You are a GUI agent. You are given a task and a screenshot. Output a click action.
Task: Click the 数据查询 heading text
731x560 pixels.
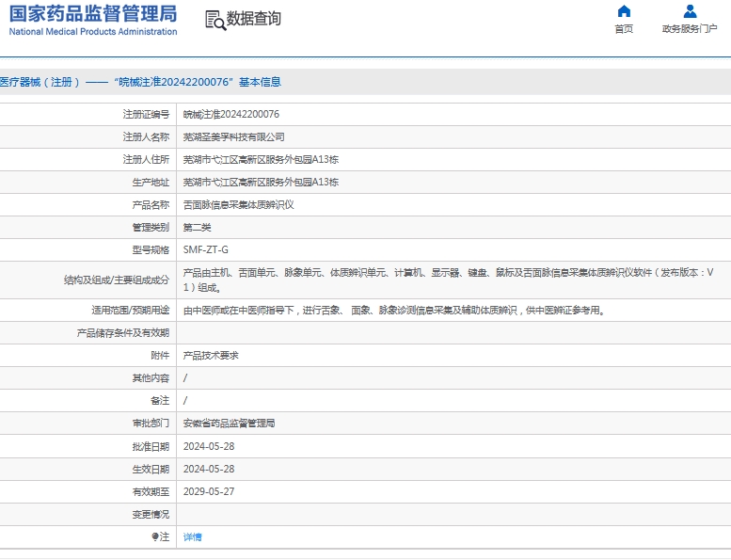coord(254,19)
